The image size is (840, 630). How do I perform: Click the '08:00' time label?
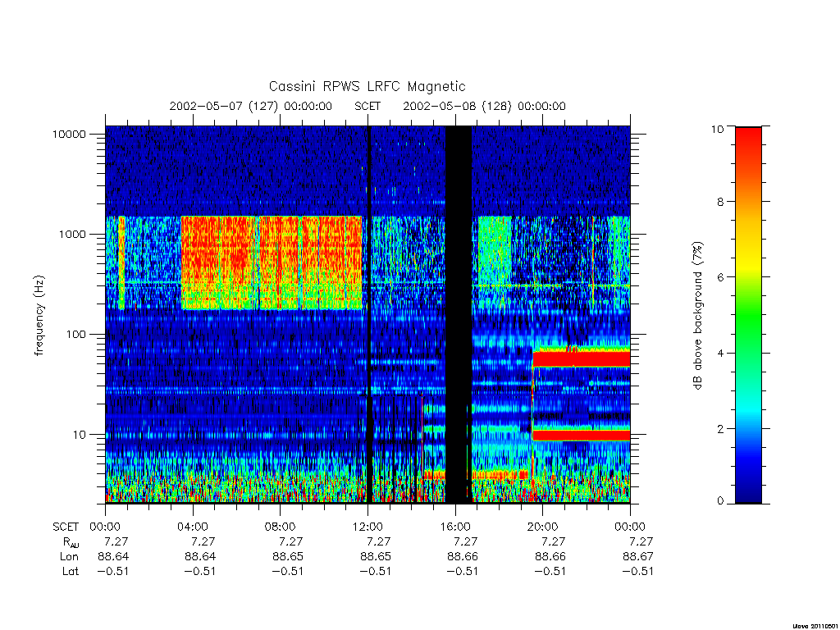281,527
